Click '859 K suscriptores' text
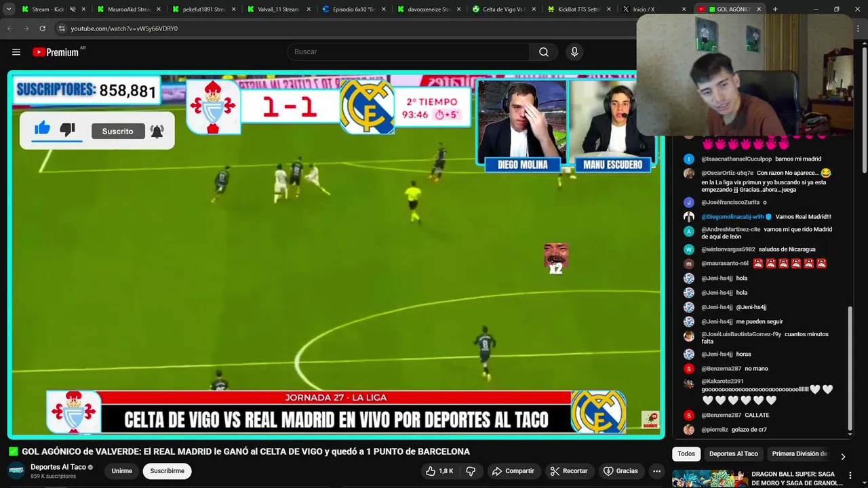 pos(53,476)
